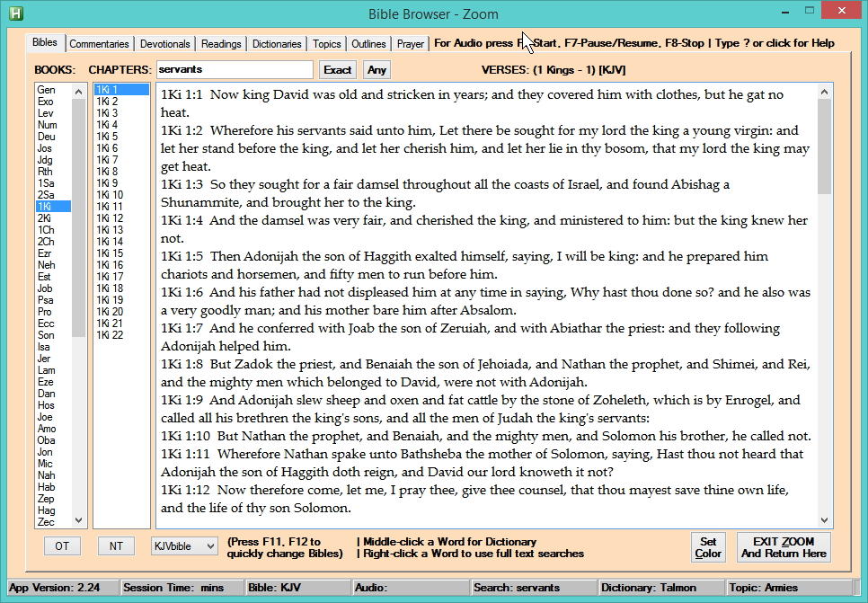Click the Dictionary: Talmon status field
The height and width of the screenshot is (603, 868).
pos(661,588)
